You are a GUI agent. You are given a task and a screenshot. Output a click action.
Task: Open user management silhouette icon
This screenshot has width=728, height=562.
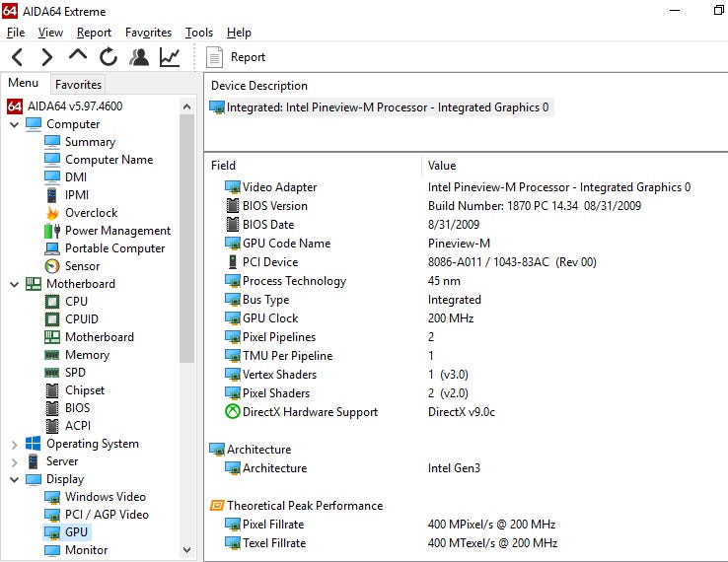139,57
